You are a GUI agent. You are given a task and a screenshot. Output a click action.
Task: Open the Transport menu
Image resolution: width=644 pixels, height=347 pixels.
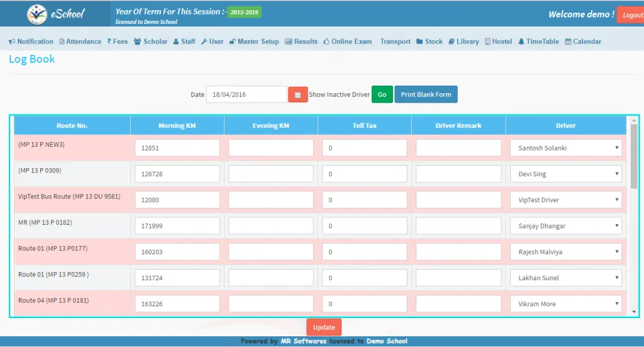[395, 42]
